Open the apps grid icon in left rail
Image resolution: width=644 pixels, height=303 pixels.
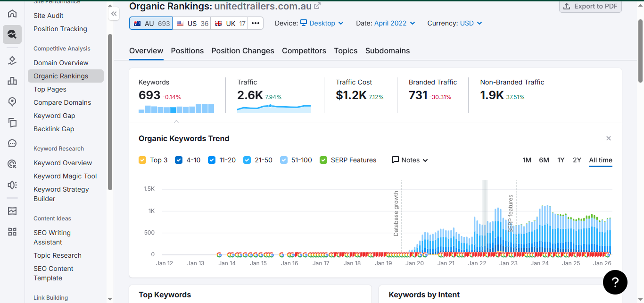12,232
